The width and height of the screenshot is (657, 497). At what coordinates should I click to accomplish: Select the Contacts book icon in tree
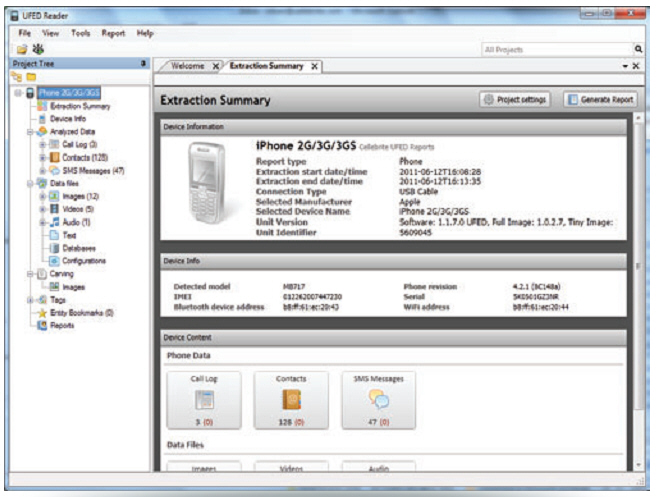(54, 157)
